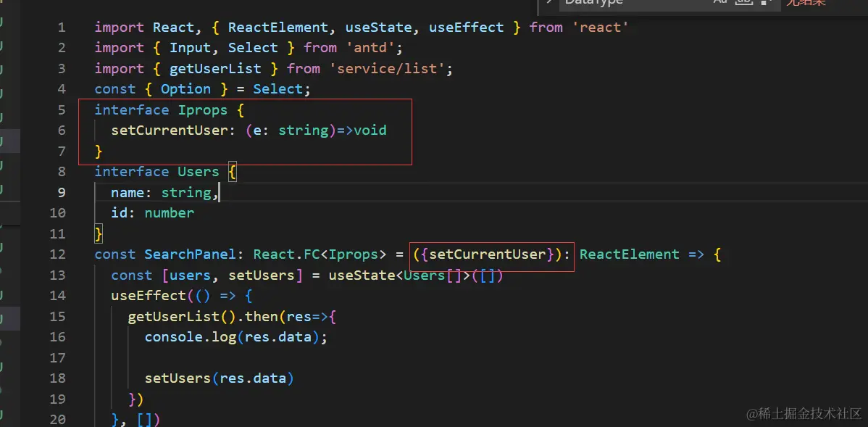Click line number 15 in the gutter

pyautogui.click(x=57, y=316)
